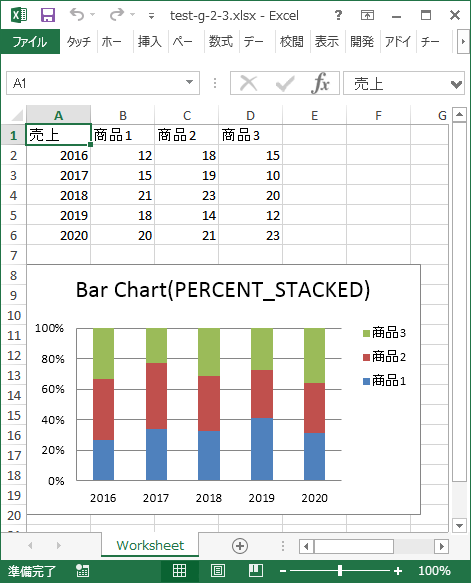This screenshot has width=471, height=583.
Task: Add a new sheet with plus button
Action: [x=240, y=546]
